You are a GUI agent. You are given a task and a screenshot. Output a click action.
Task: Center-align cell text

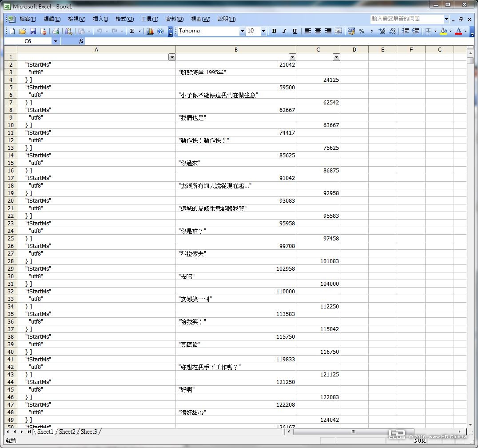coord(318,31)
